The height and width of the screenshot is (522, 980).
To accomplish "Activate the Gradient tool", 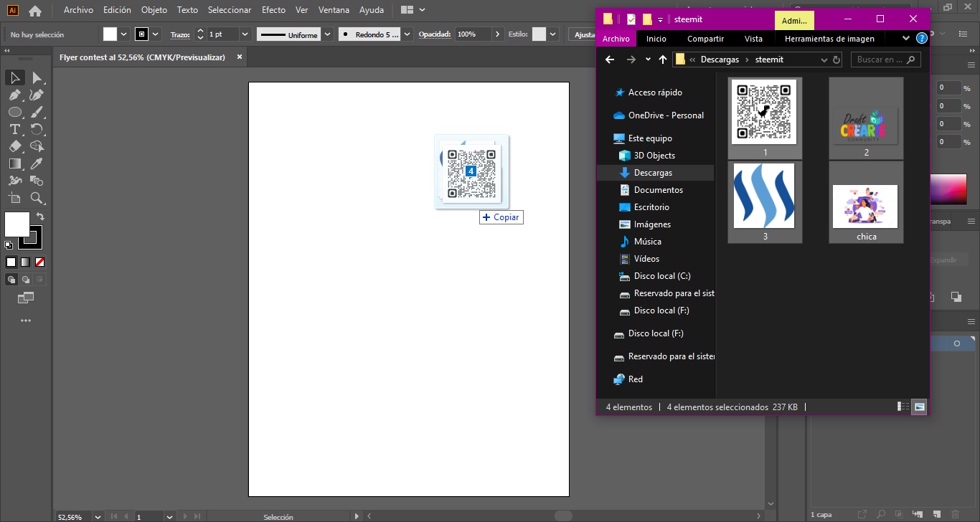I will coord(15,163).
